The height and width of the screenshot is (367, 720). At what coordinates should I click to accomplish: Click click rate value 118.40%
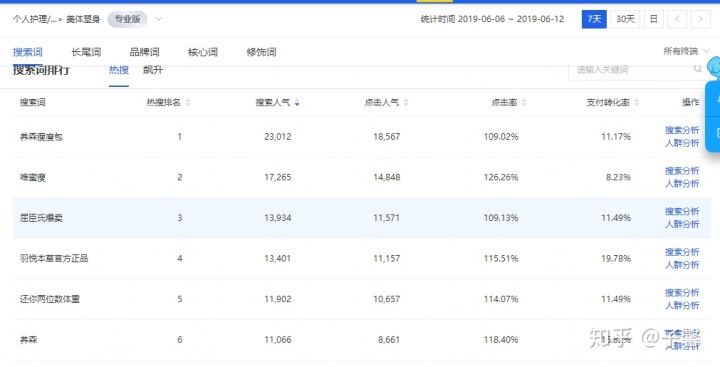(501, 340)
